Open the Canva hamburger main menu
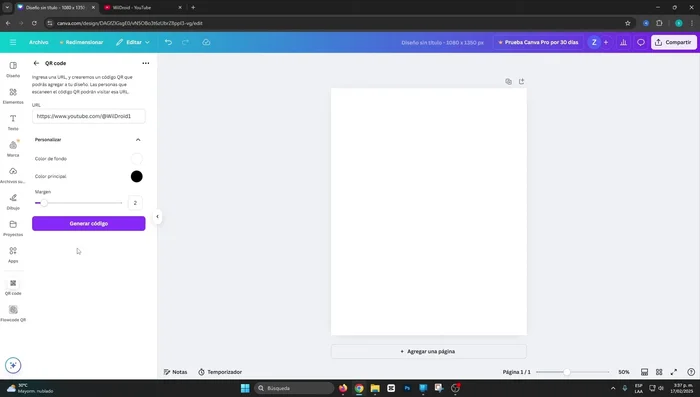 pos(13,42)
